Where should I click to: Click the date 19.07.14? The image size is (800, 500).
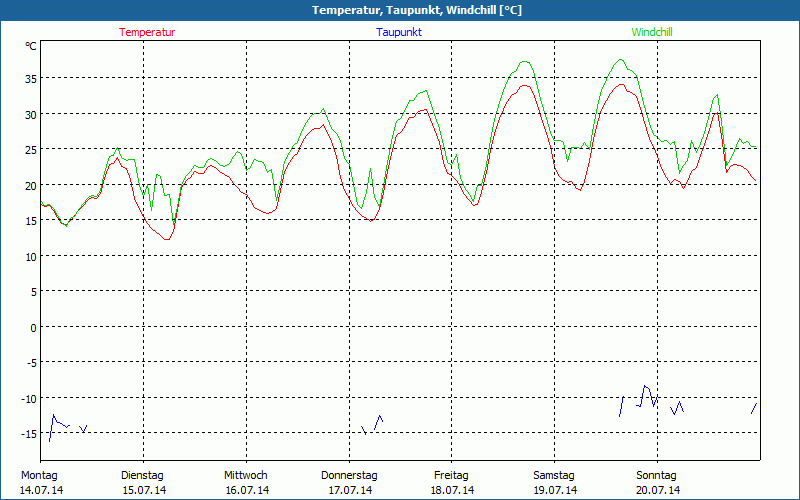[556, 490]
